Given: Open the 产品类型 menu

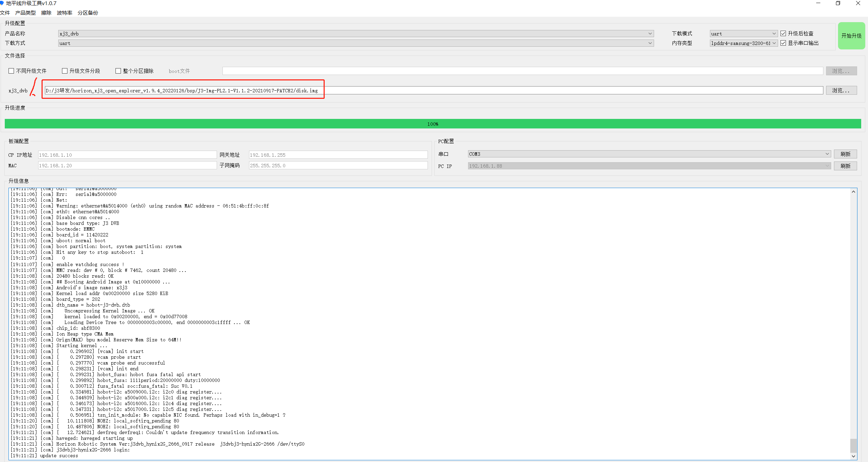Looking at the screenshot, I should [25, 13].
